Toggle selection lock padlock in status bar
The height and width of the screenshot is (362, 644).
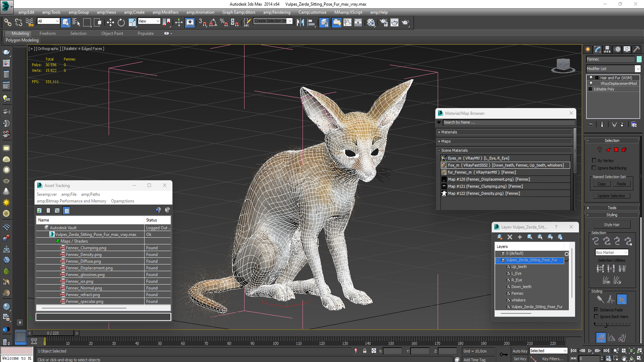(365, 351)
